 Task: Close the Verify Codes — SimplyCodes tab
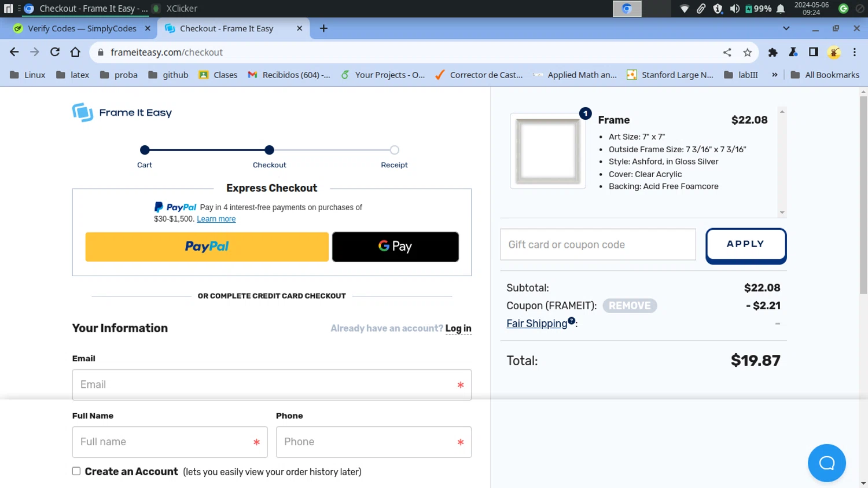click(148, 28)
